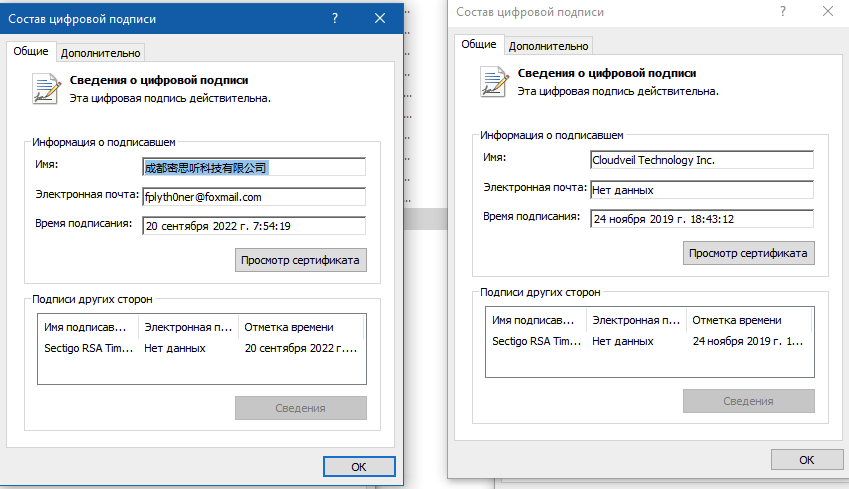The height and width of the screenshot is (489, 849).
Task: Select the Общие tab in right dialog
Action: pos(479,44)
